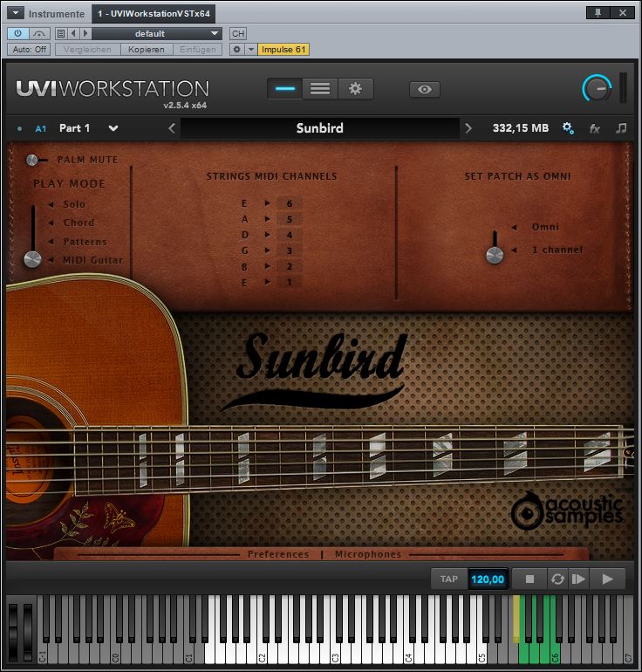Image resolution: width=642 pixels, height=672 pixels.
Task: Click the modulation wheel
Action: (28, 631)
